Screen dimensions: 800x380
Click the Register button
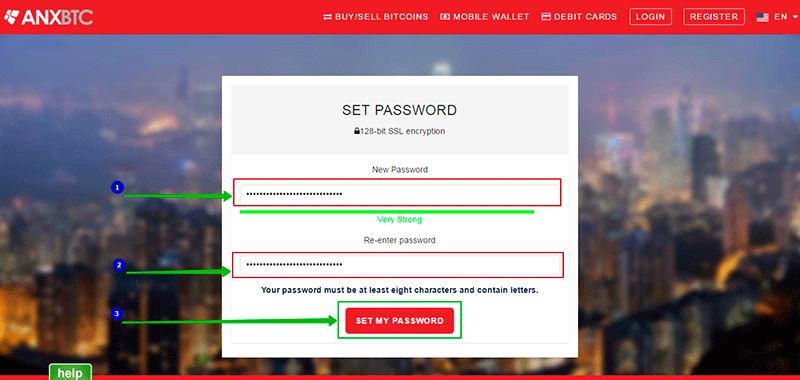[714, 17]
